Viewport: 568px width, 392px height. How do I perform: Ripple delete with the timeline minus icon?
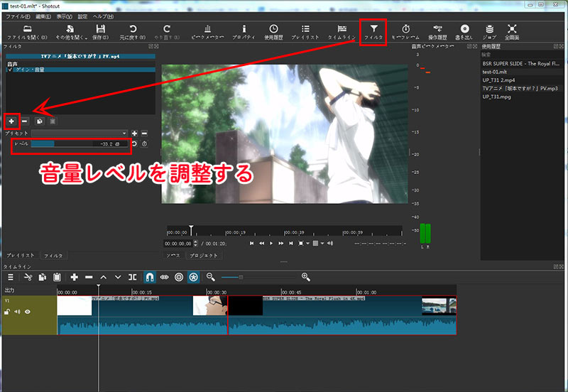pyautogui.click(x=89, y=277)
